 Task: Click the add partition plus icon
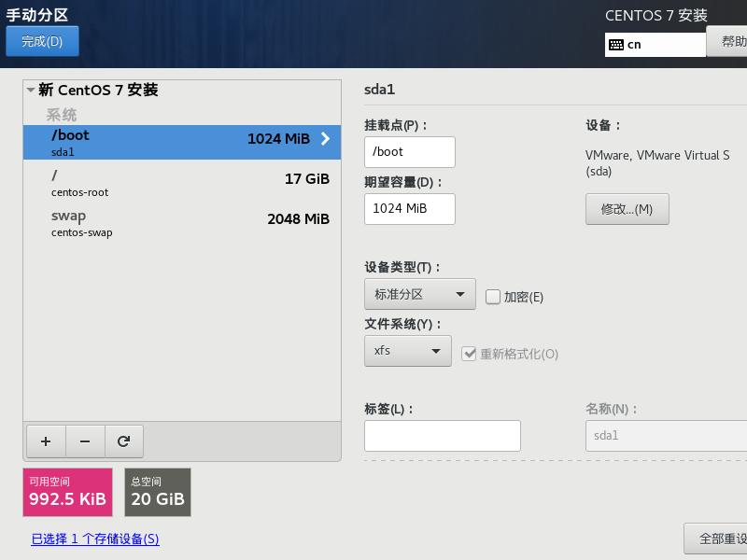(x=46, y=441)
